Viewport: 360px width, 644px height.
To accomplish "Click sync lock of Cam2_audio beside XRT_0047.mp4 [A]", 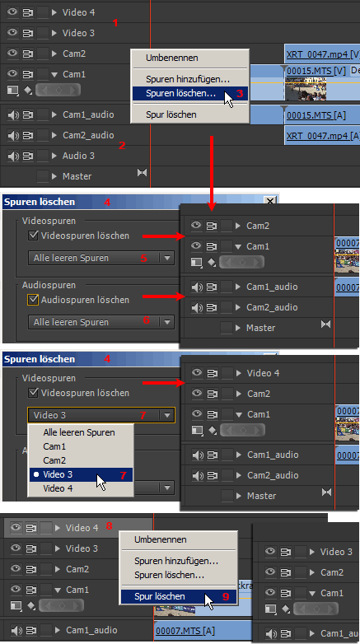I will click(27, 135).
